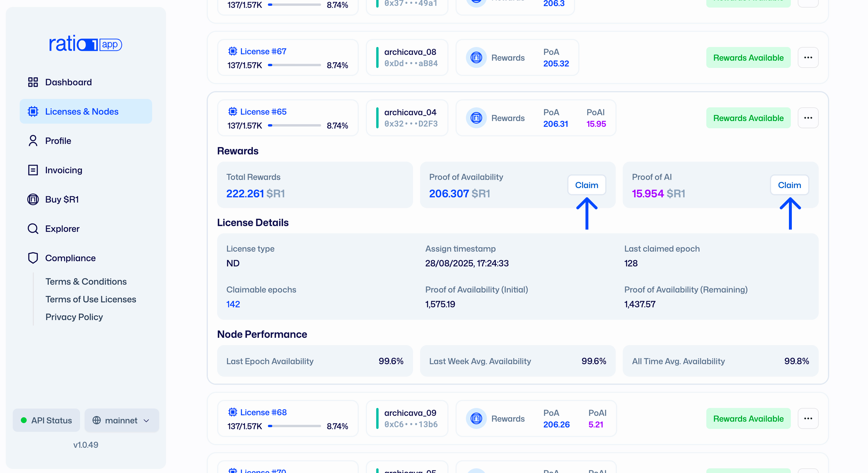The height and width of the screenshot is (473, 868).
Task: Click Rewards Available on the License #67 row
Action: coord(748,58)
